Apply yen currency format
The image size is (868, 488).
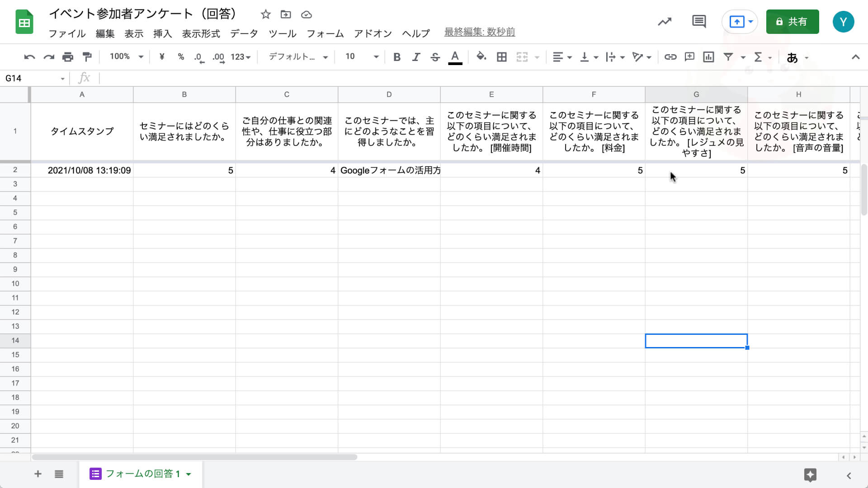162,57
